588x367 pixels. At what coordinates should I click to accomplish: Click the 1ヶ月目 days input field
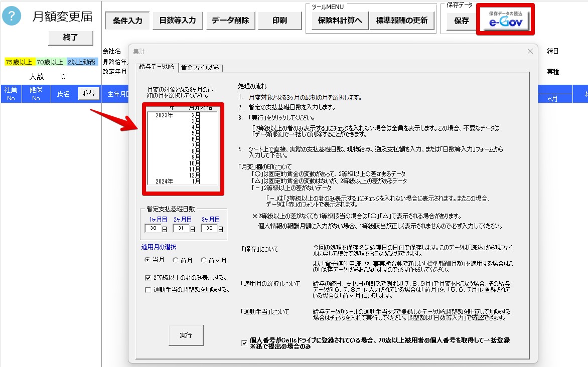[153, 228]
